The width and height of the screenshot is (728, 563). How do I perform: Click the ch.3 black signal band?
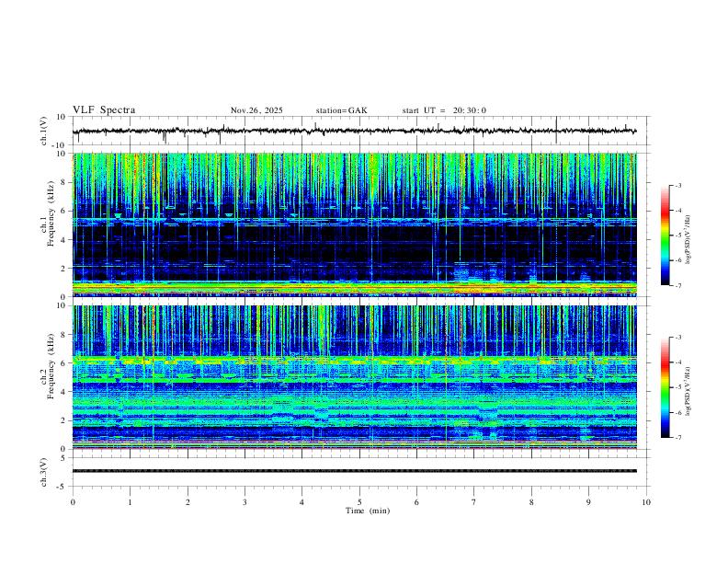354,471
